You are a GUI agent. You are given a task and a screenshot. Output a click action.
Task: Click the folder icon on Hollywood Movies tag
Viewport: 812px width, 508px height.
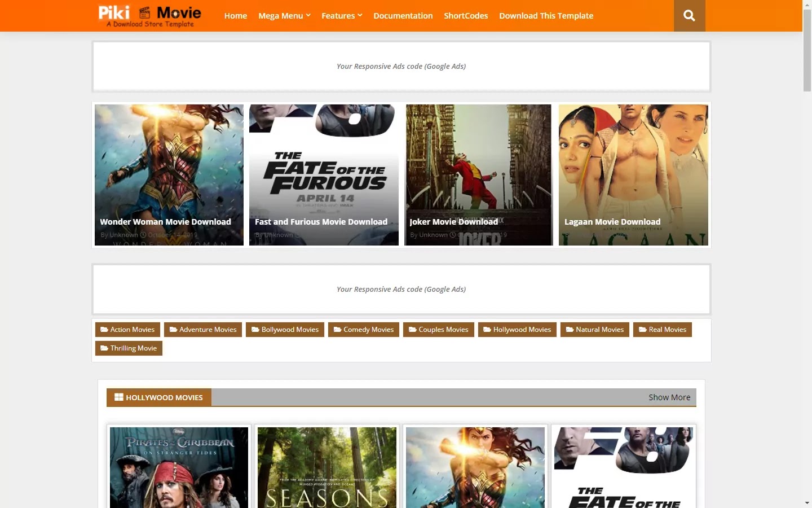[487, 330]
